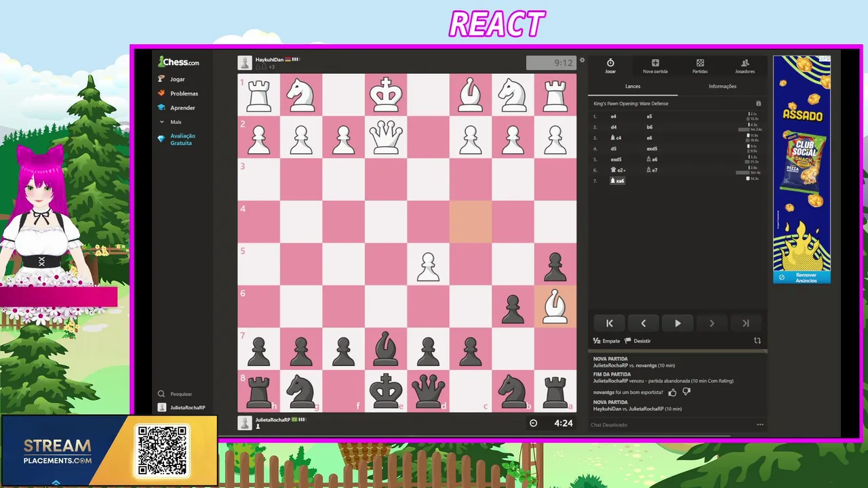Select black bishop e7 move in list

tap(652, 170)
